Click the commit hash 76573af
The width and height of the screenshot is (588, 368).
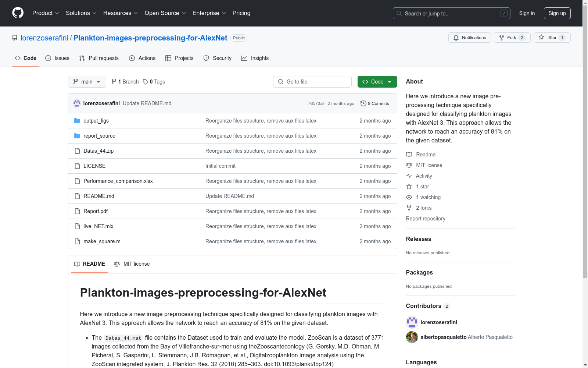click(x=316, y=103)
